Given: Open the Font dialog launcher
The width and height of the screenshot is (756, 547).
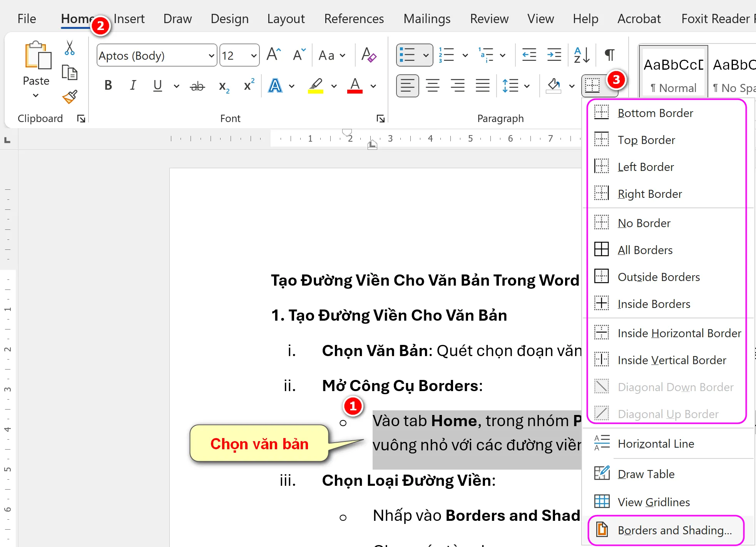Looking at the screenshot, I should click(x=380, y=119).
